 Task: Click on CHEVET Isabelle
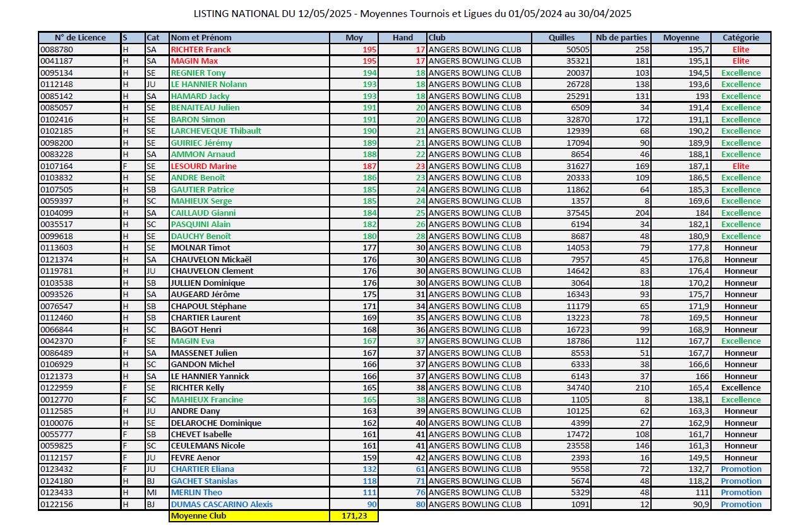249,434
